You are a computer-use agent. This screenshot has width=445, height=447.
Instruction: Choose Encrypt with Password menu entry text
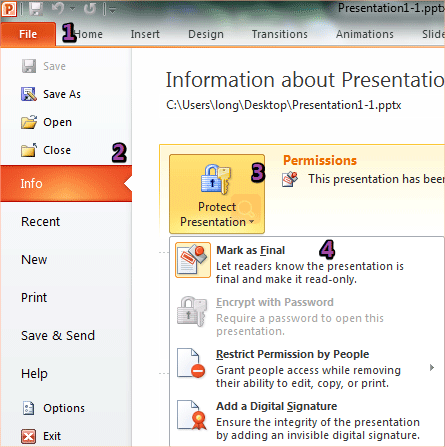point(275,302)
